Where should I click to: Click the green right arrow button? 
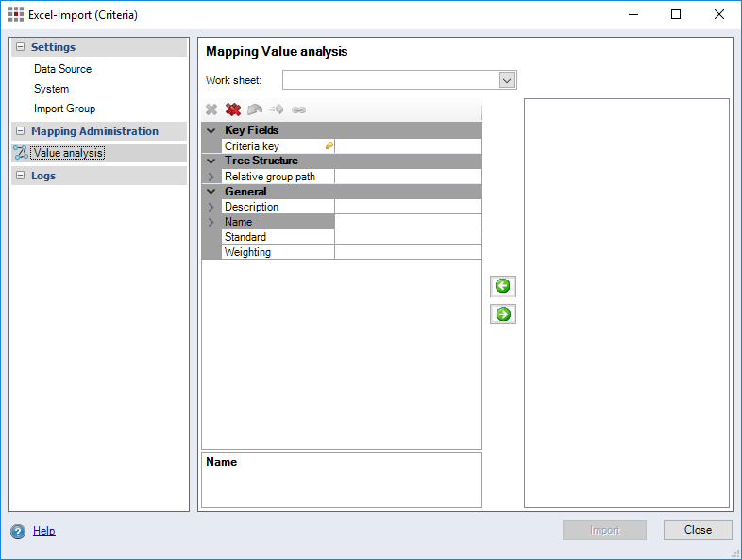coord(503,314)
